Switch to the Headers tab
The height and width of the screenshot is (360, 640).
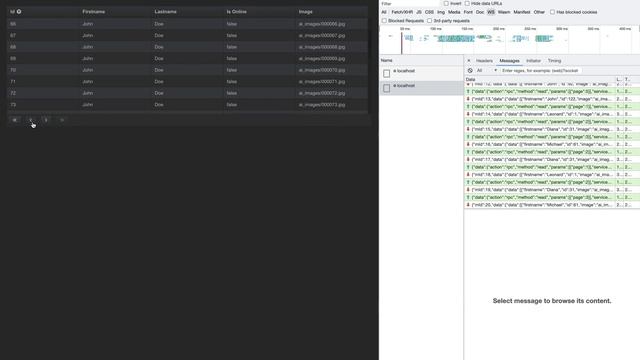click(484, 61)
